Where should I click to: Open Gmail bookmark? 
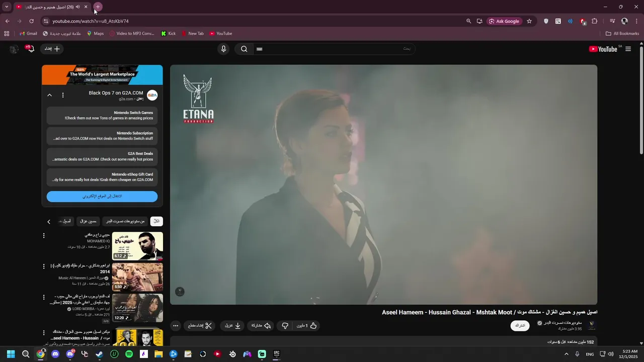click(x=28, y=34)
